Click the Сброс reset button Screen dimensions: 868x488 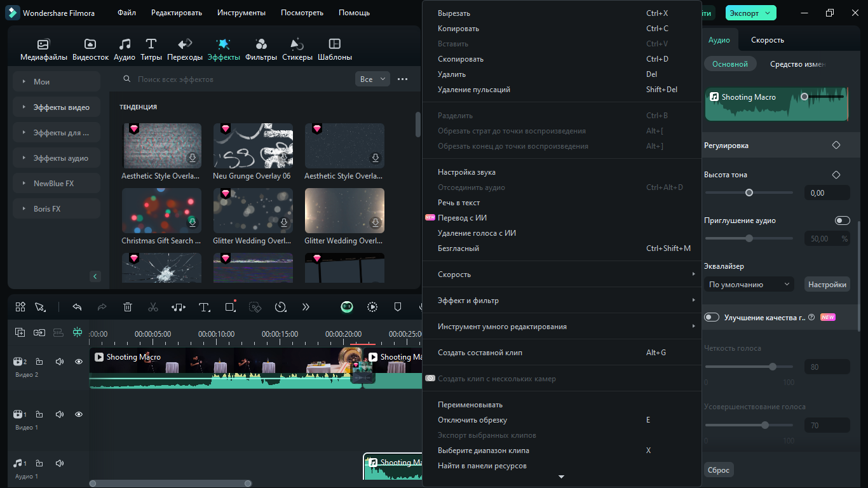pos(719,470)
